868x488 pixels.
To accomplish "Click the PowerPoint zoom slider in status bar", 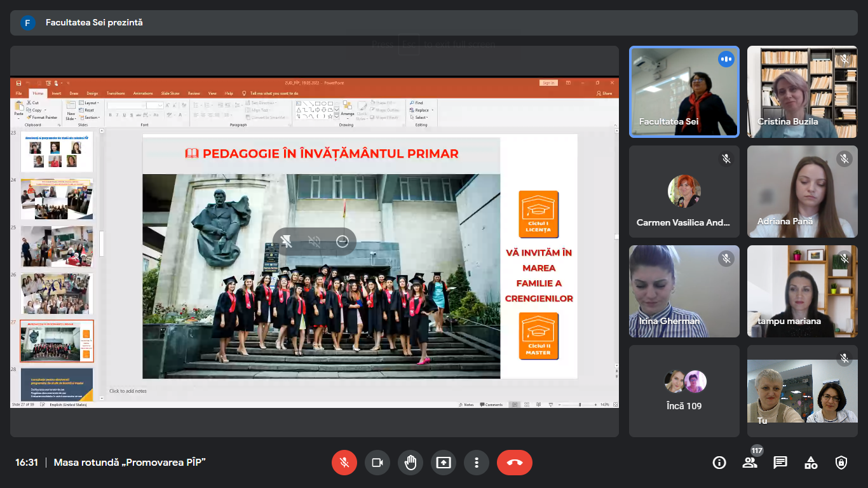I will (x=580, y=405).
